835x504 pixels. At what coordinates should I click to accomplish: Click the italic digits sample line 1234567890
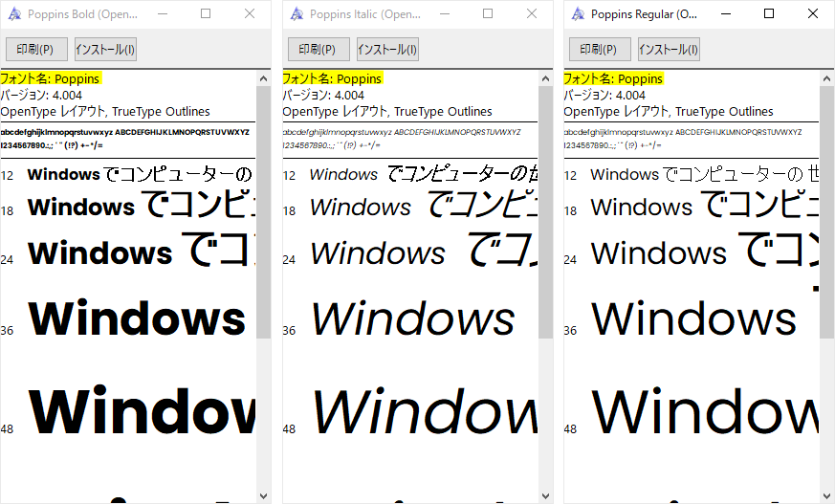tap(331, 145)
